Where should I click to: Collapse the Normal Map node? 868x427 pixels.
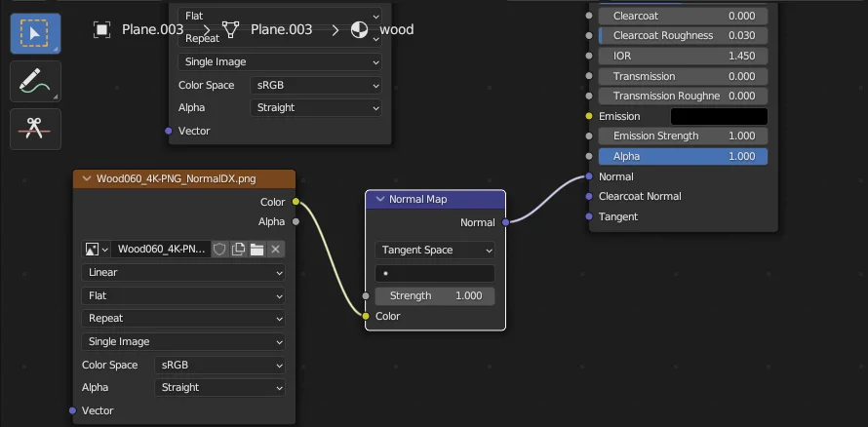click(379, 199)
